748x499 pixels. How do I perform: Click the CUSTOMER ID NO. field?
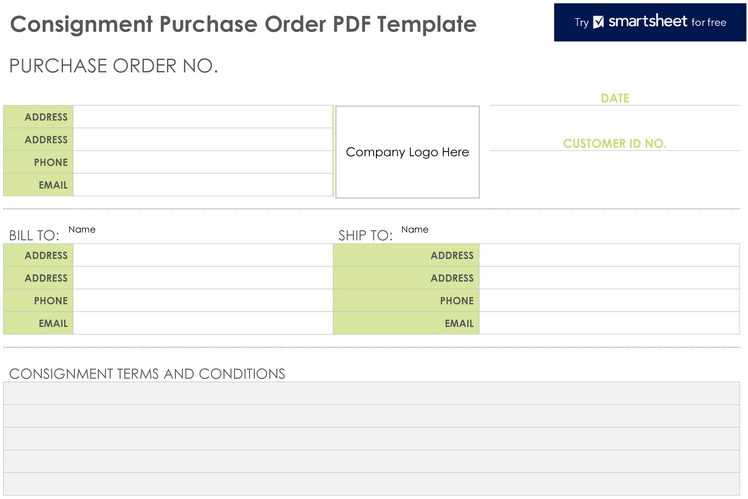615,143
